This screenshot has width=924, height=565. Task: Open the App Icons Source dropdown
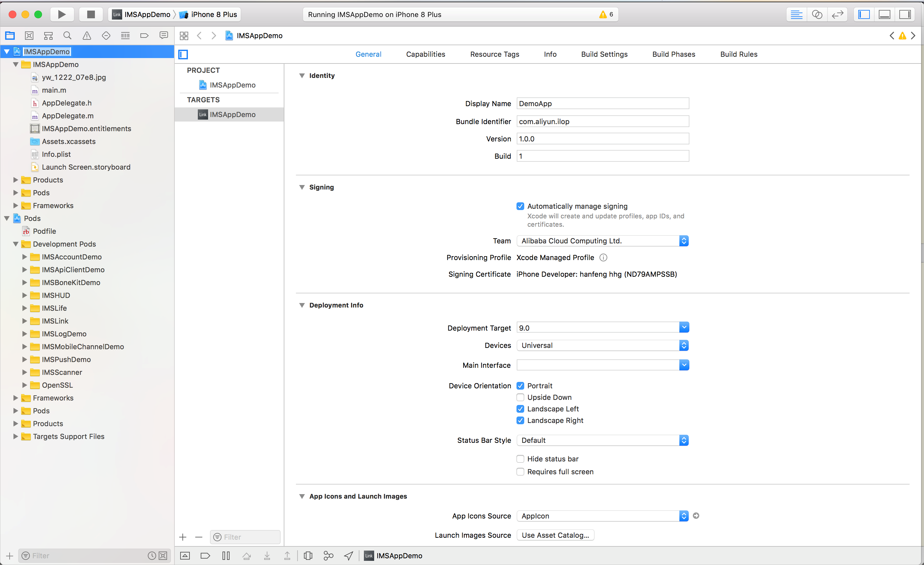[603, 516]
